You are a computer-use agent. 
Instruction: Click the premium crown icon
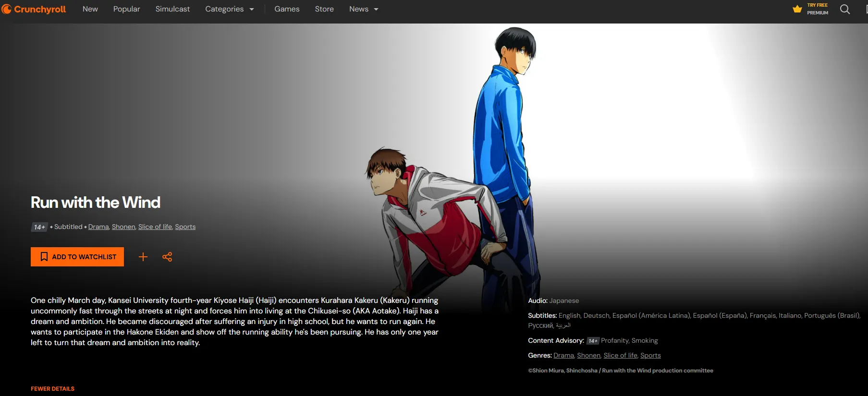797,9
